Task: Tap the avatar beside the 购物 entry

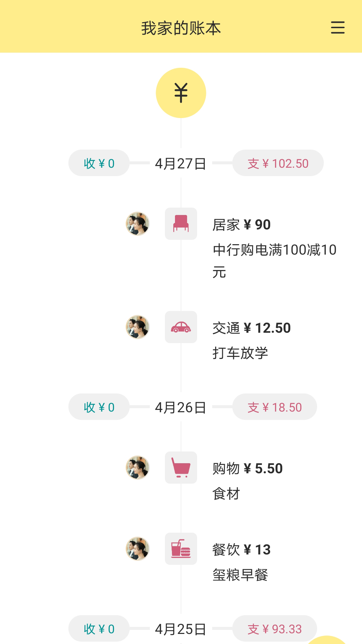Action: (137, 468)
